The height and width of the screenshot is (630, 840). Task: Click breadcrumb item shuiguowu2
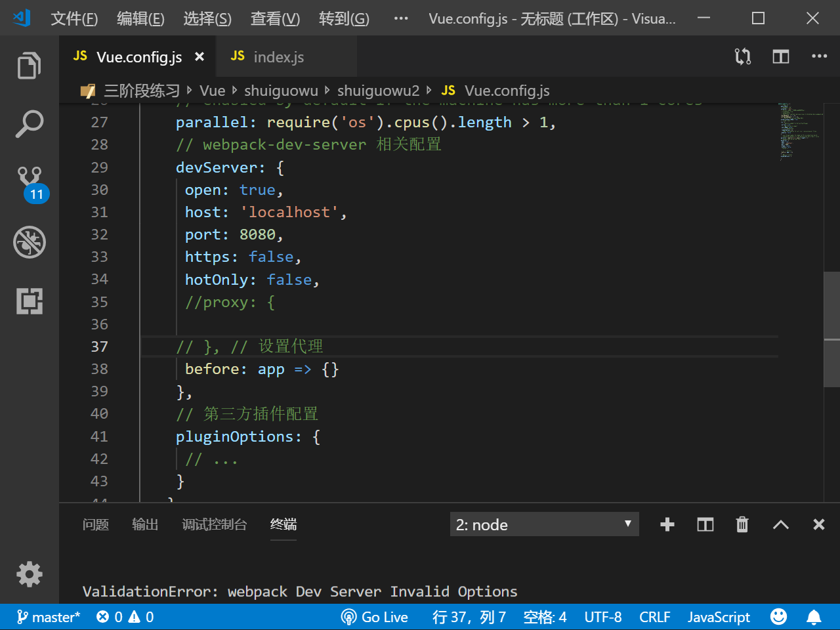(378, 91)
